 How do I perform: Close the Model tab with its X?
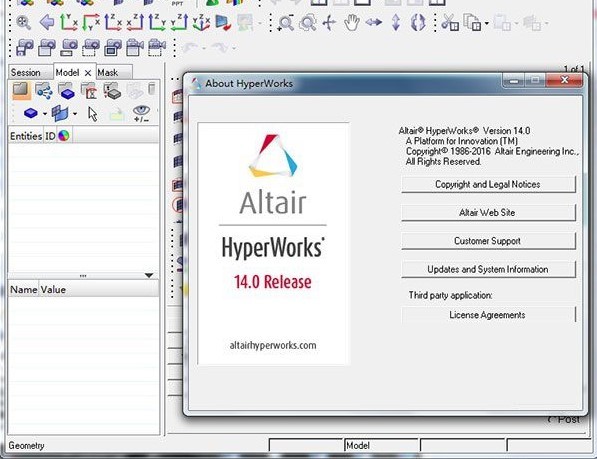[x=88, y=73]
